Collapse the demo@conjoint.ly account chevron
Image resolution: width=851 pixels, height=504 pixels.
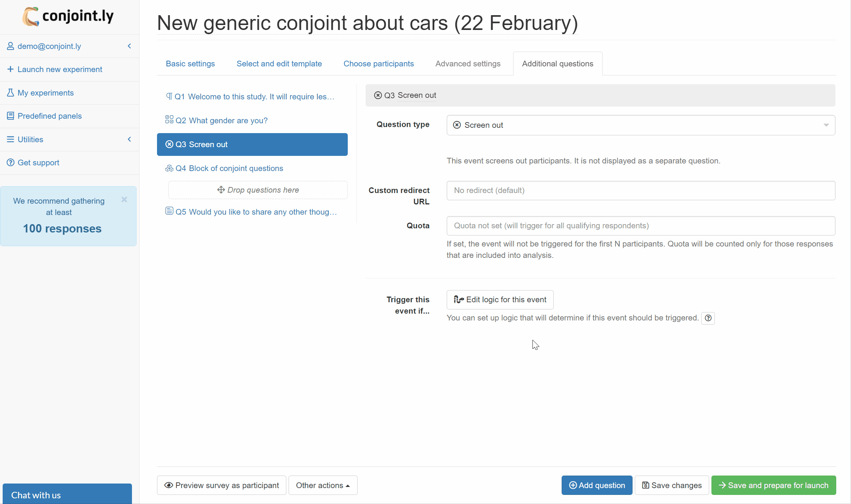pyautogui.click(x=129, y=46)
